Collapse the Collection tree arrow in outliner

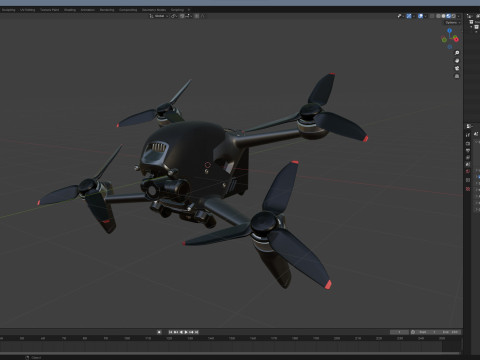[471, 27]
